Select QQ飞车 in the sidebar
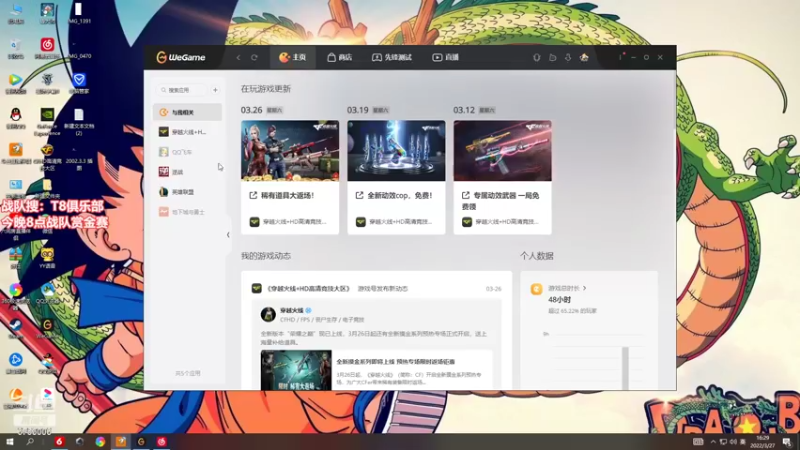Viewport: 800px width, 450px height. [187, 152]
